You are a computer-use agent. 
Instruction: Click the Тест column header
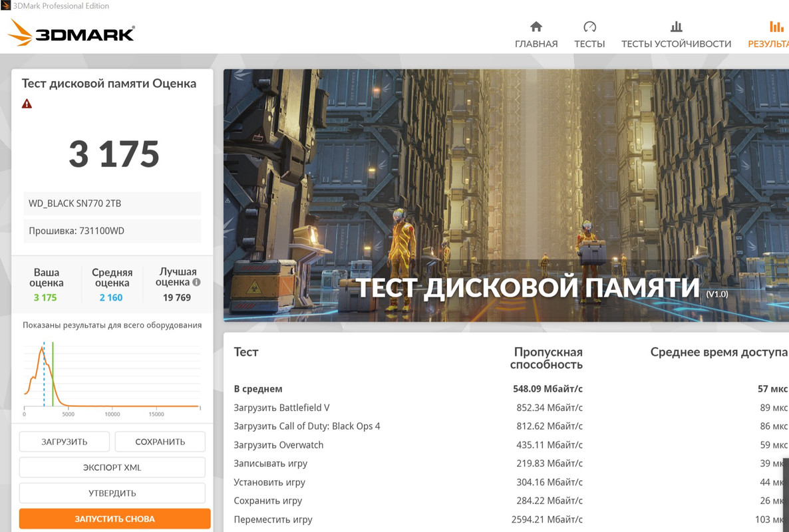[x=246, y=352]
